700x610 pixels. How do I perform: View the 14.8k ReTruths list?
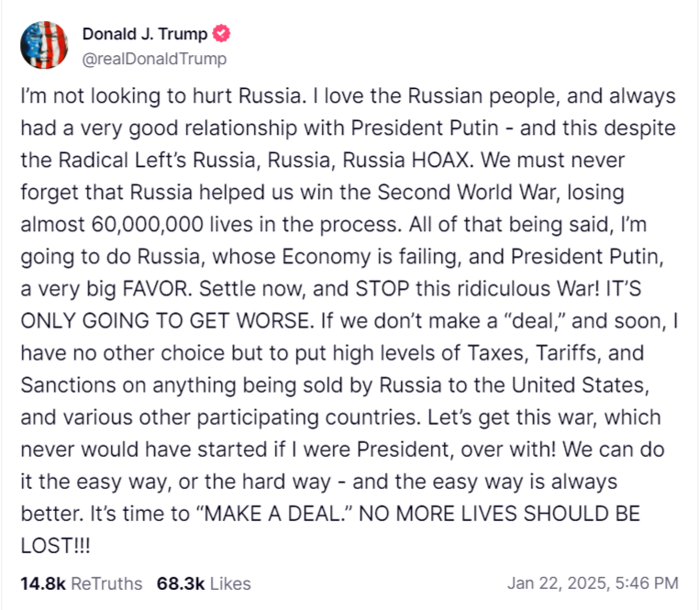(x=81, y=583)
